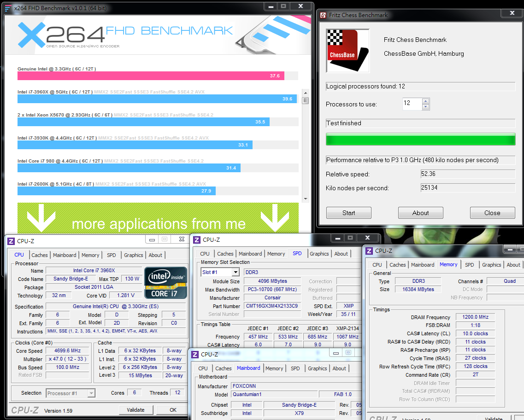Click the Processors to use input field
The height and width of the screenshot is (420, 524).
click(x=412, y=104)
